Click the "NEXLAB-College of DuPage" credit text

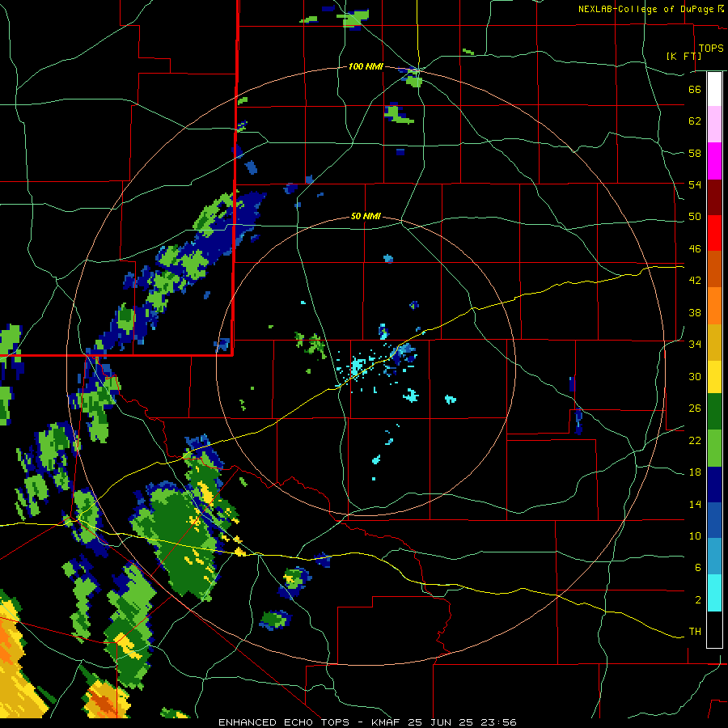coord(645,9)
